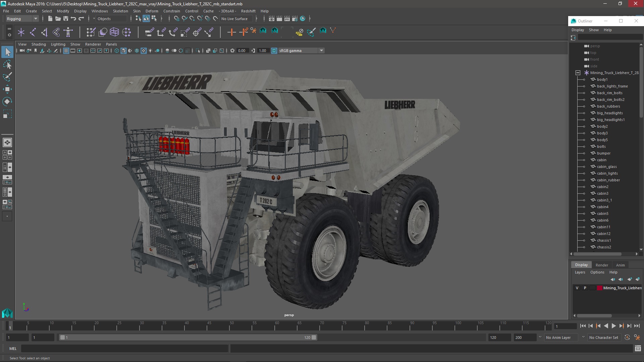Open the Deform menu
The image size is (644, 362).
click(152, 11)
